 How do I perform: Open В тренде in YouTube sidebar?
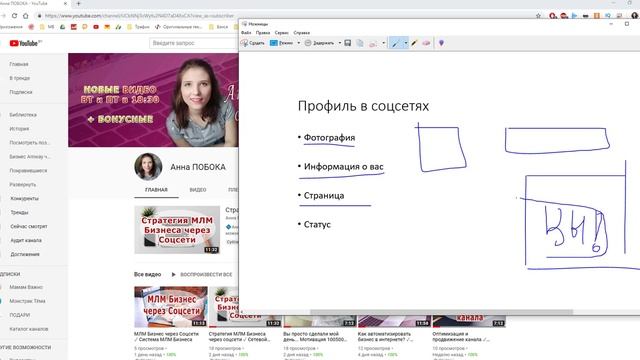(x=20, y=78)
